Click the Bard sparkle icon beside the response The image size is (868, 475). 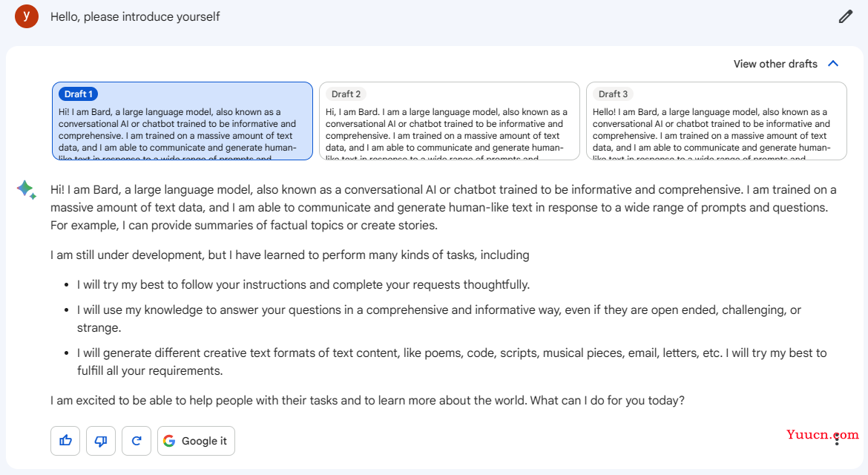[x=27, y=190]
